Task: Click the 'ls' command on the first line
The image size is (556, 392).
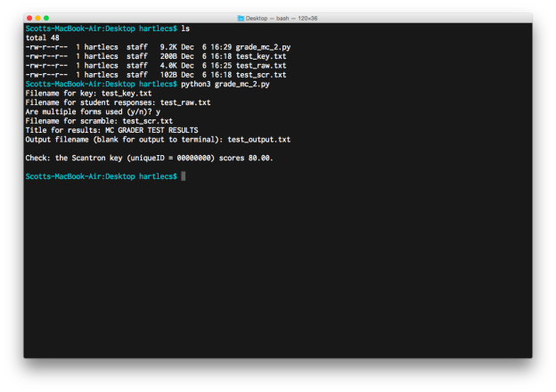Action: 185,29
